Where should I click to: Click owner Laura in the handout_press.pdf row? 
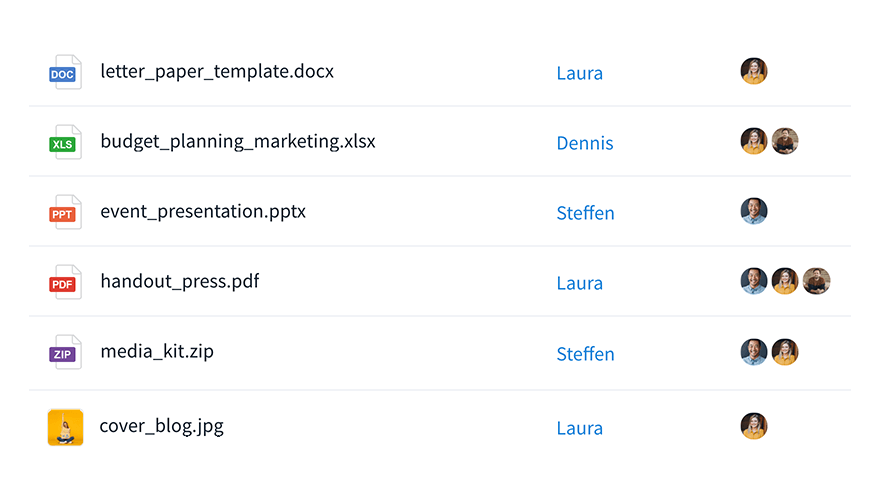click(x=580, y=283)
